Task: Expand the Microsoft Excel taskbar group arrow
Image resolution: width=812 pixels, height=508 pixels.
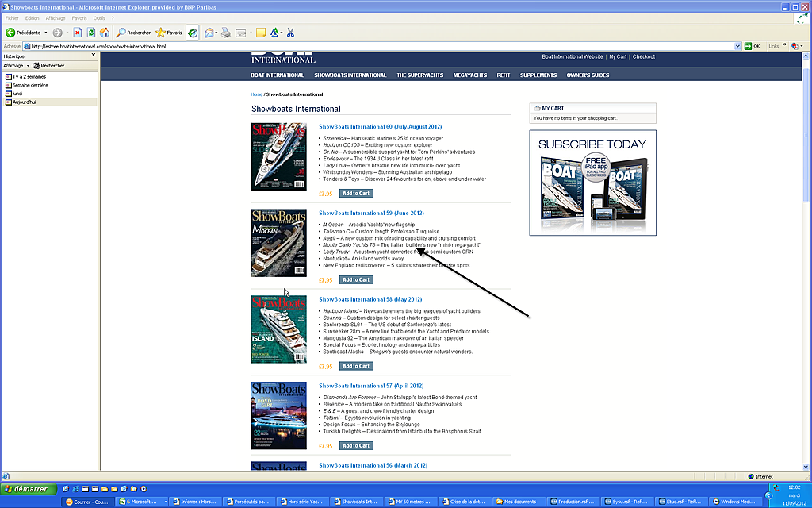Action: coord(166,502)
